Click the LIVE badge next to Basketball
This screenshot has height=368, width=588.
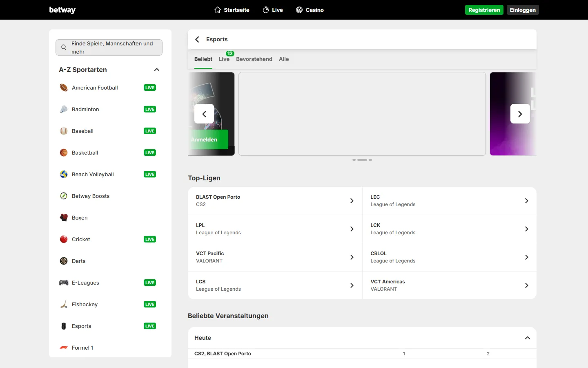click(x=150, y=153)
